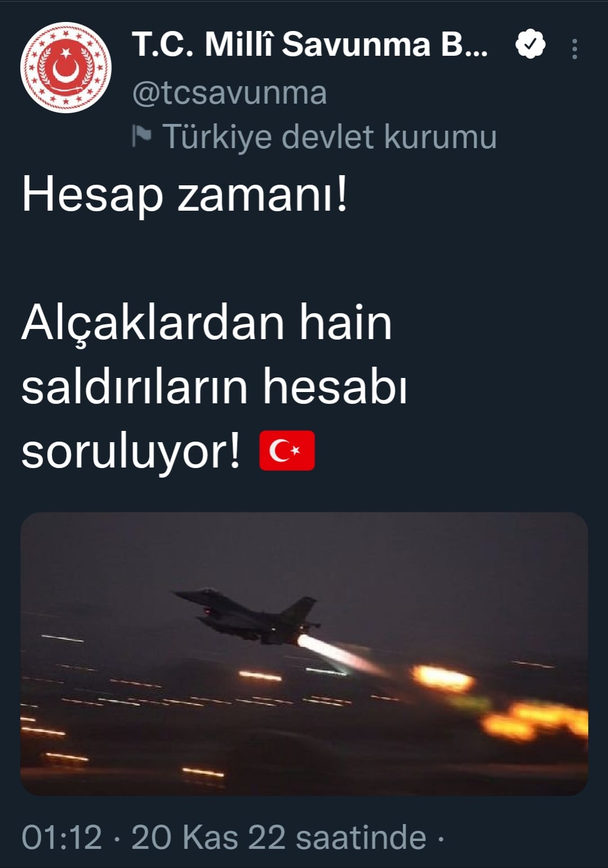Tap the Turkish flag emoji
Screen dimensions: 608x868
tap(287, 451)
